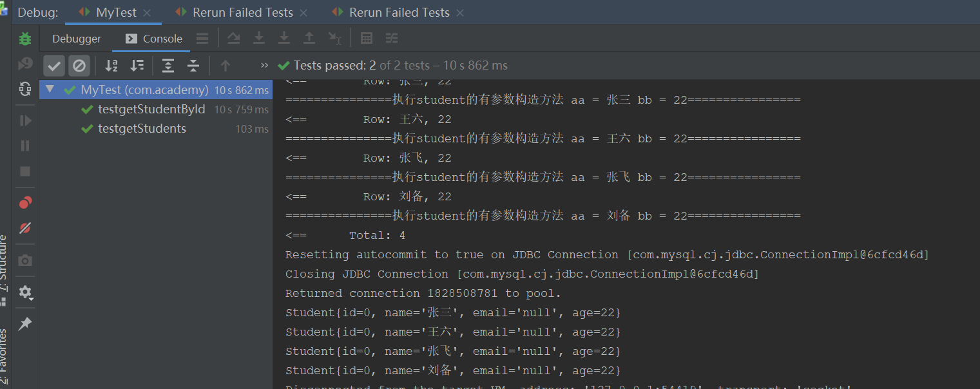Screen dimensions: 980x389
Task: Collapse the MyTest tree node arrow
Action: (x=50, y=90)
